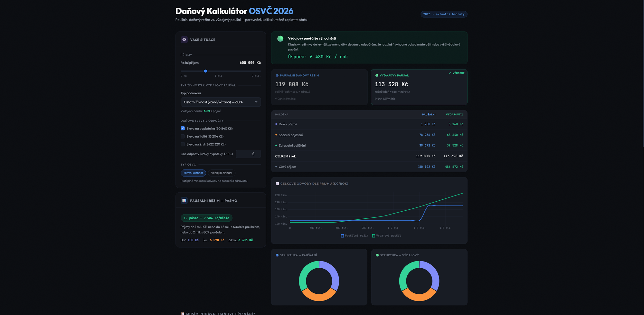Click the 2026 aktuální hodnoty badge

pyautogui.click(x=444, y=14)
